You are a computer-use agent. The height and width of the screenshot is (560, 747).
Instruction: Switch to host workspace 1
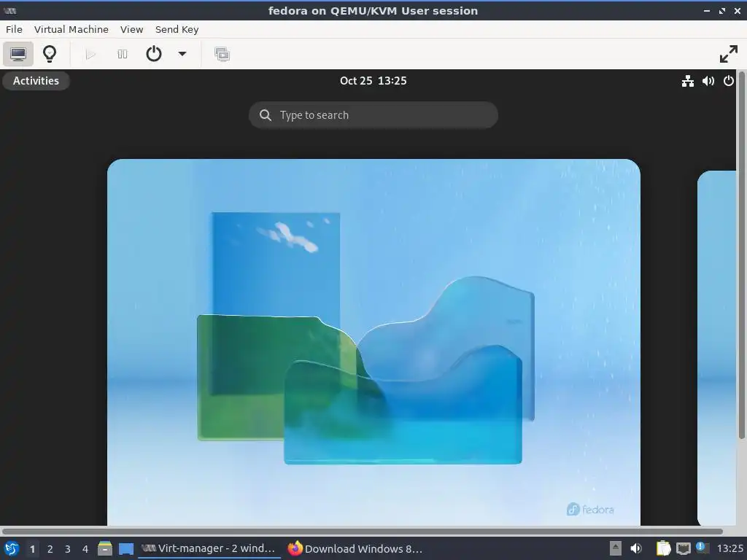[32, 549]
